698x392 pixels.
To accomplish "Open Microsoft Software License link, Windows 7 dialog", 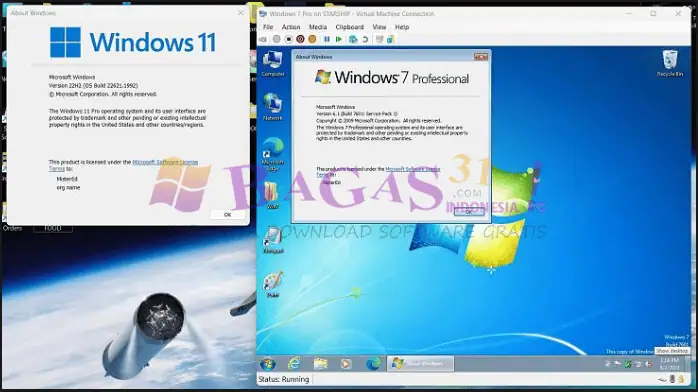I will (x=413, y=169).
